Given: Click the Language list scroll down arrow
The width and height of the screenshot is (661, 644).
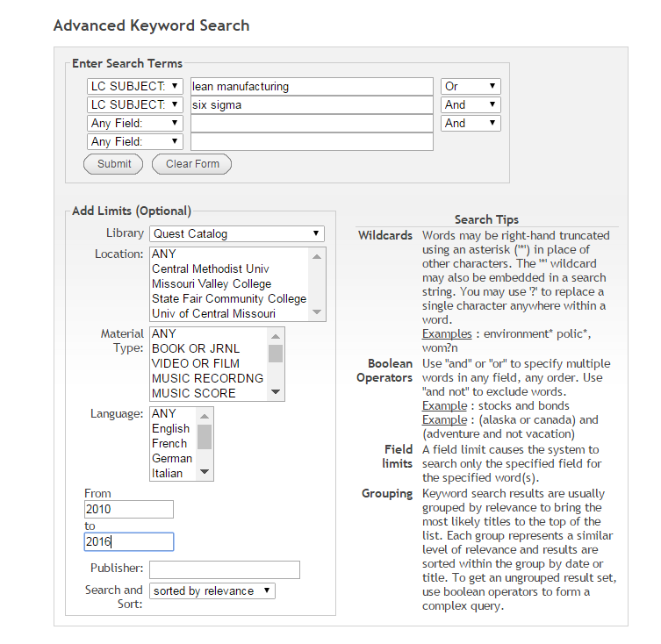Looking at the screenshot, I should [205, 472].
